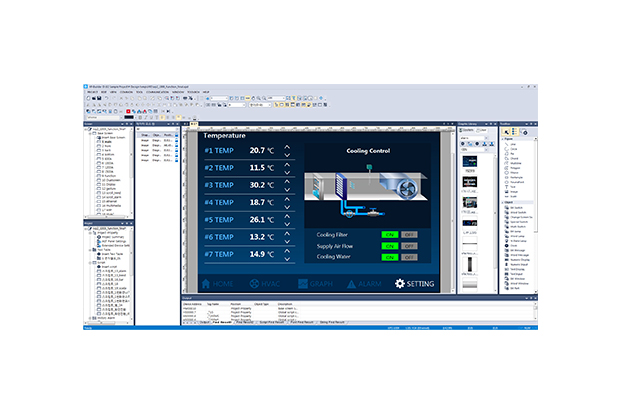Screen dimensions: 621x414
Task: Collapse the Base Screen tree node
Action: [x=90, y=134]
